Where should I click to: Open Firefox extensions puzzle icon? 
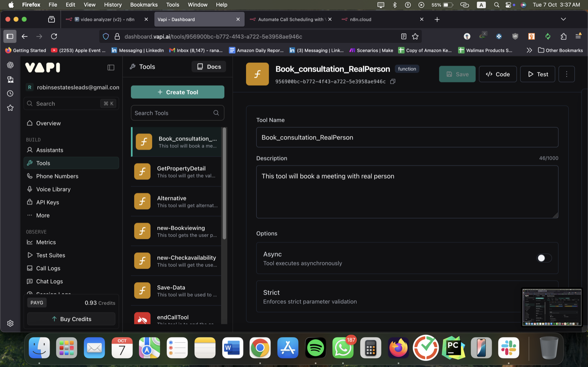563,36
